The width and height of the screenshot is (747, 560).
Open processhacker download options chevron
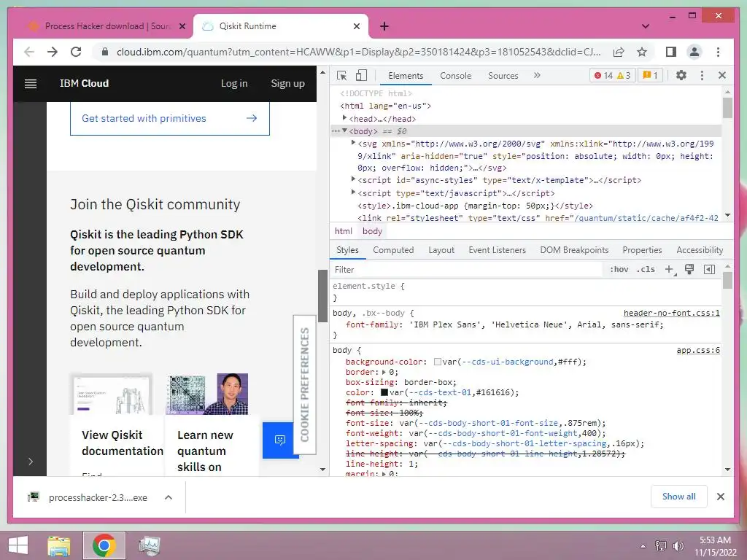pos(169,497)
